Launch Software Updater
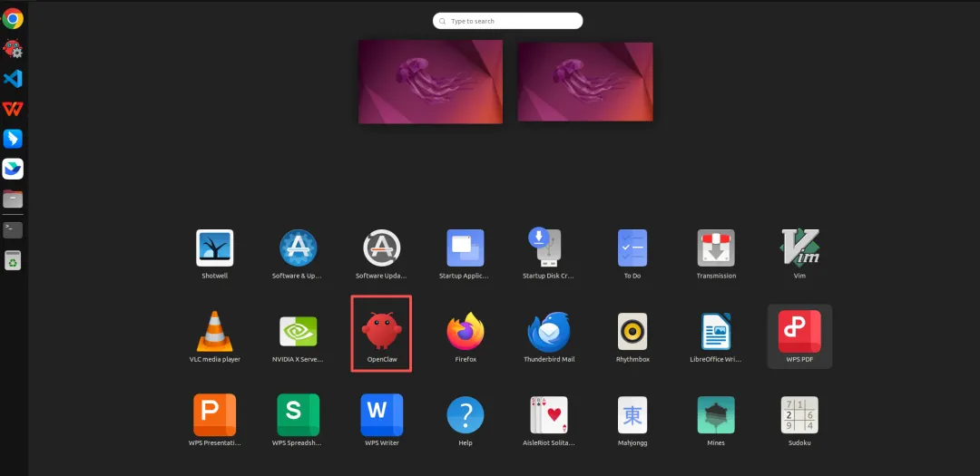Viewport: 980px width, 476px height. point(382,248)
